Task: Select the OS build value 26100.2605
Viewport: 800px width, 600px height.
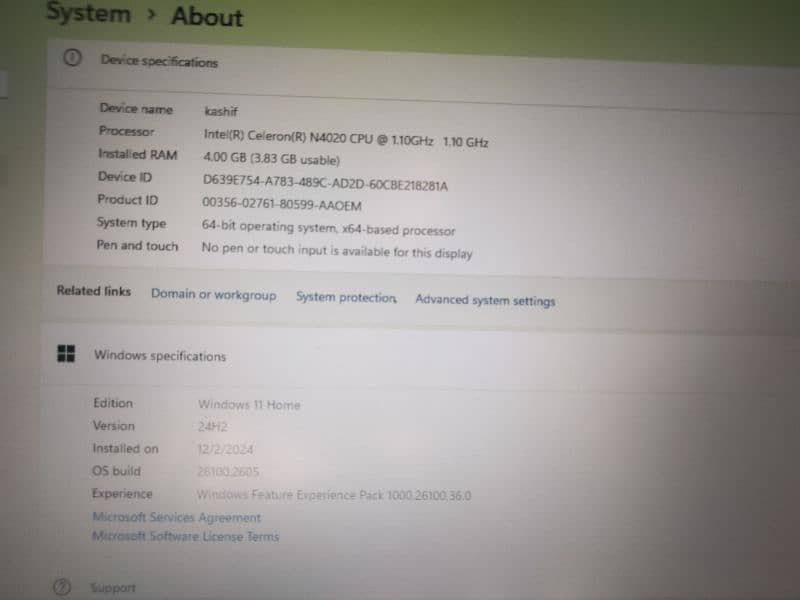Action: point(228,471)
